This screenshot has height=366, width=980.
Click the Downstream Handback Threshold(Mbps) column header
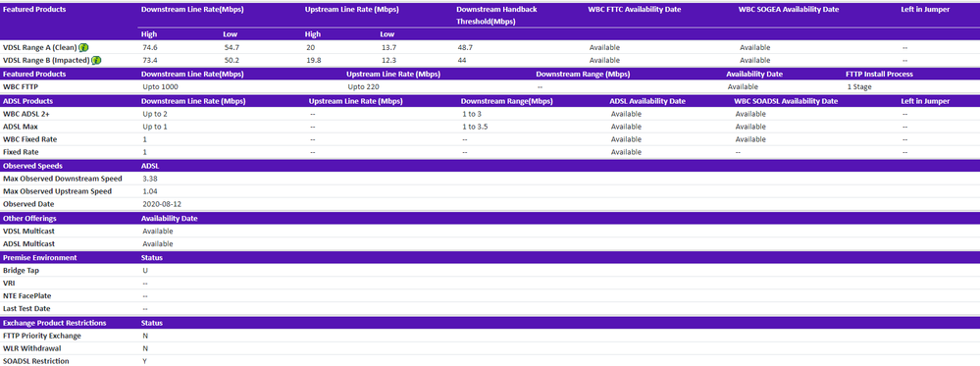[496, 15]
